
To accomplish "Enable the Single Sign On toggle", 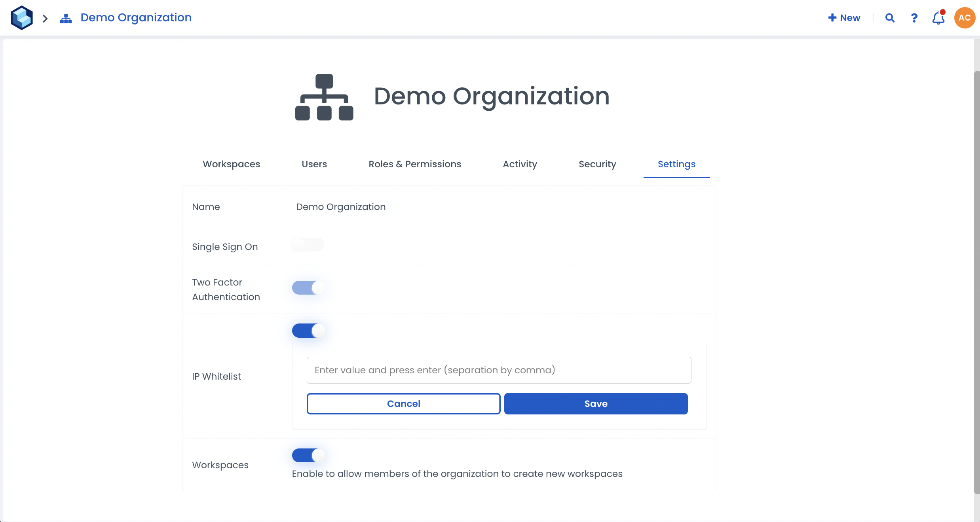I will click(308, 245).
